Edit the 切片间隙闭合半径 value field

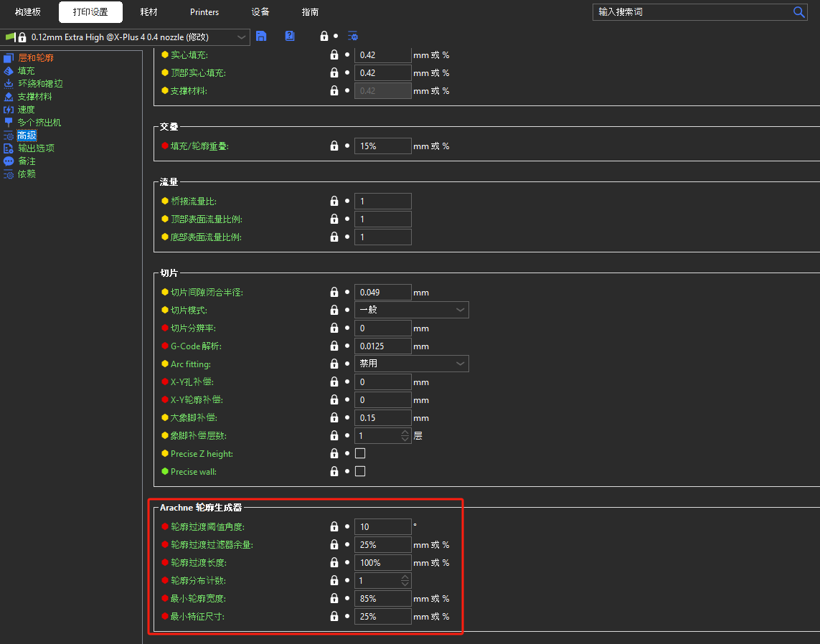point(383,292)
